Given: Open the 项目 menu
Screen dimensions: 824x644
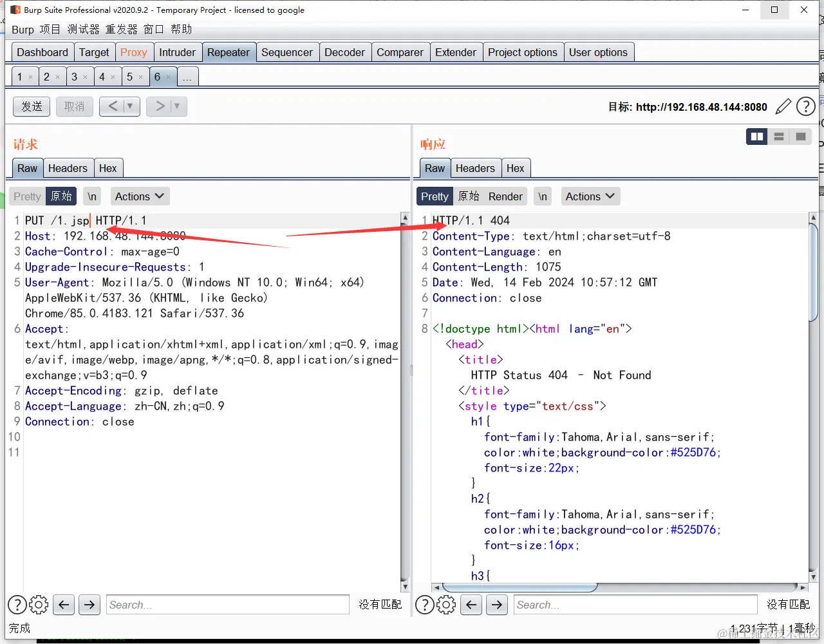Looking at the screenshot, I should tap(50, 30).
